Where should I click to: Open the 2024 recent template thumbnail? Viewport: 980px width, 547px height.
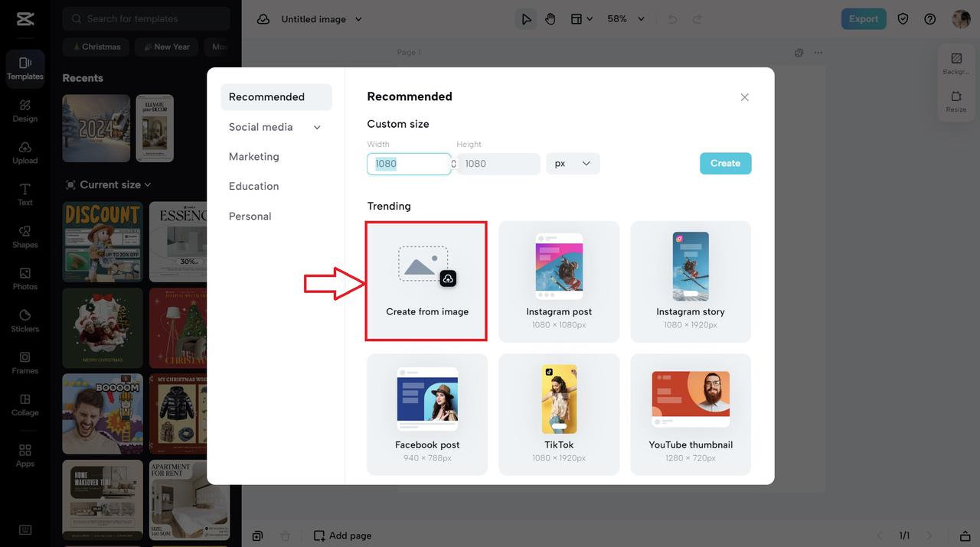pyautogui.click(x=96, y=129)
